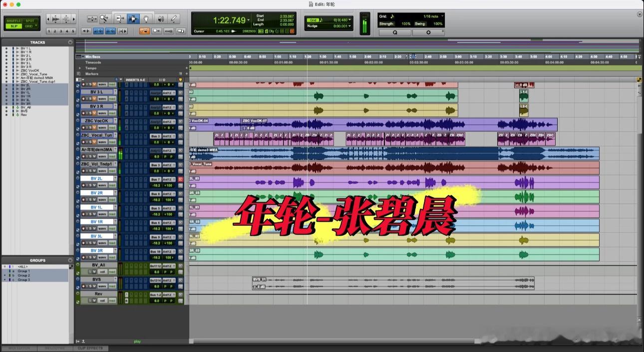Select the ALL group
The width and height of the screenshot is (644, 352).
coord(22,267)
